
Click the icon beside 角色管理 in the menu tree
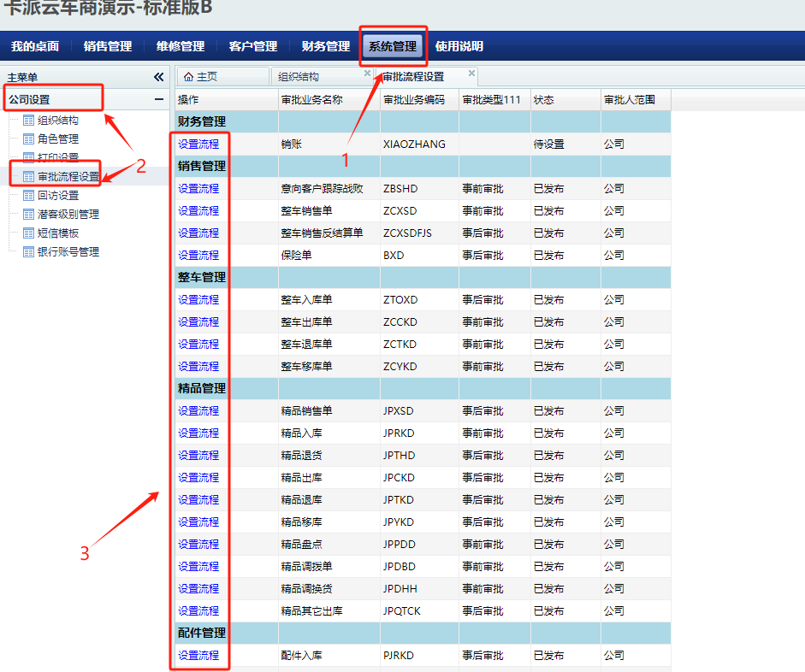tap(28, 139)
